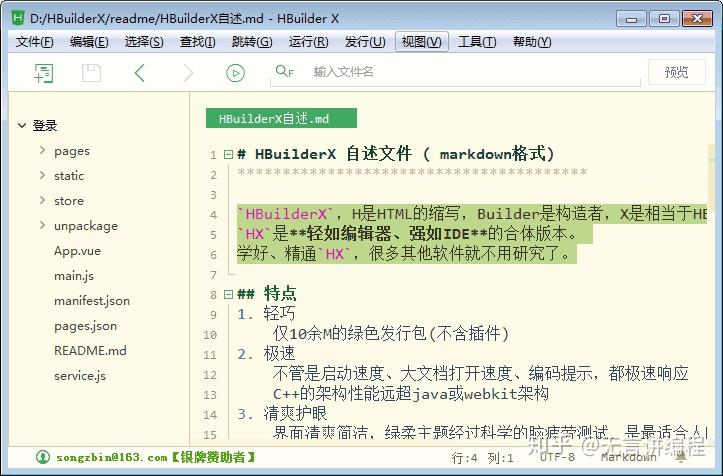Expand the store folder
The height and width of the screenshot is (476, 723).
click(x=42, y=200)
